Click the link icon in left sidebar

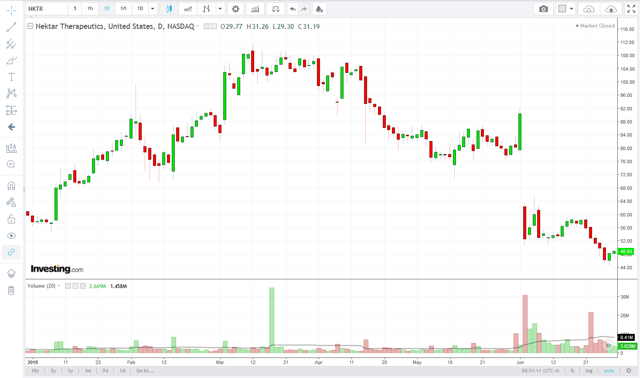[11, 252]
